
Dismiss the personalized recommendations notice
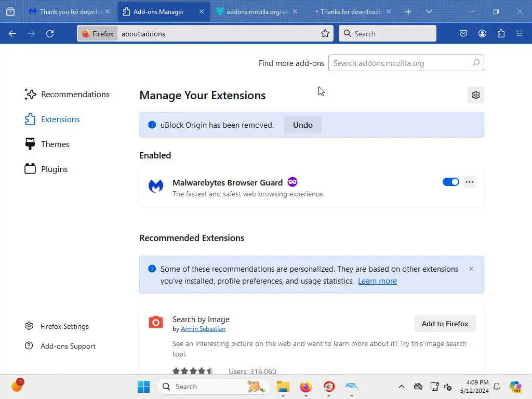tap(471, 269)
